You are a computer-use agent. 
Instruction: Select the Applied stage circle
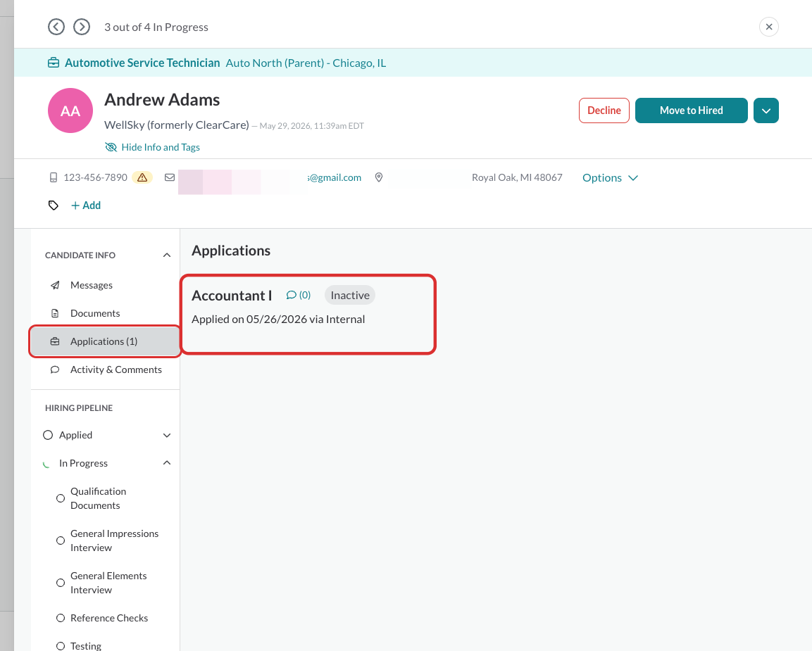point(48,435)
